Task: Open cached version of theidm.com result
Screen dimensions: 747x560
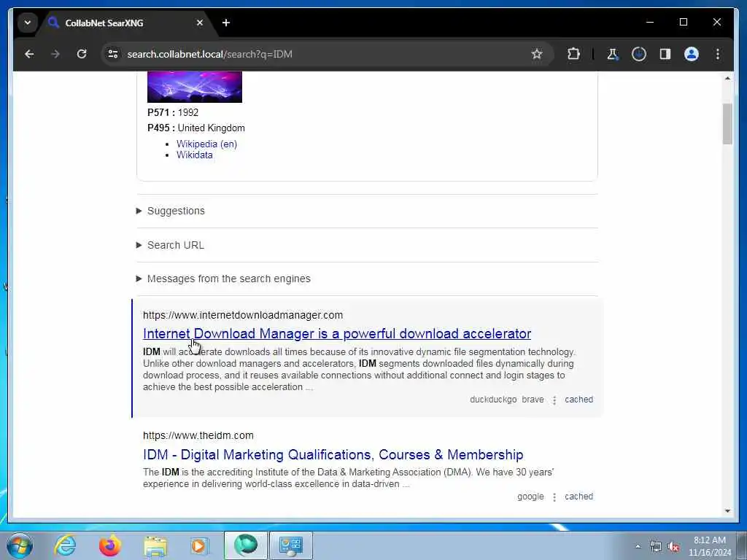Action: (x=578, y=497)
